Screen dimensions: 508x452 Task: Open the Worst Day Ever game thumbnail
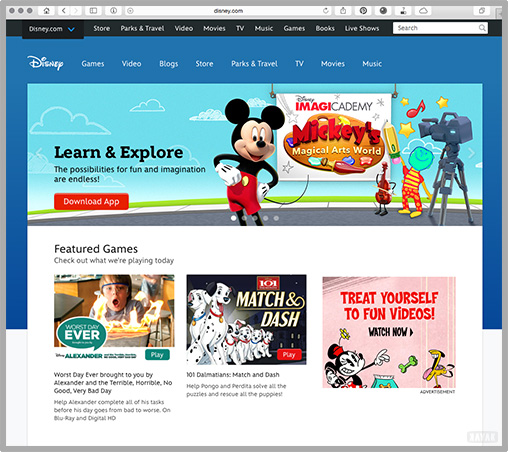coord(114,311)
